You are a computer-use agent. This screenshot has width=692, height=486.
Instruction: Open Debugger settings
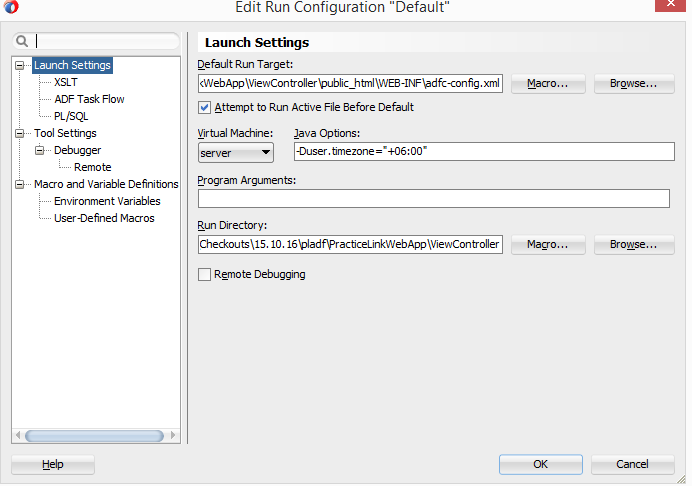tap(78, 151)
